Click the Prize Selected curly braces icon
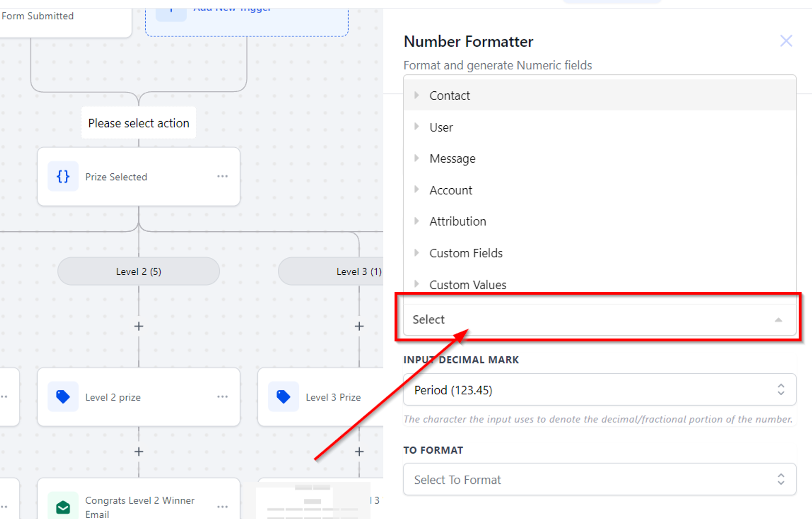This screenshot has height=519, width=812. tap(63, 177)
